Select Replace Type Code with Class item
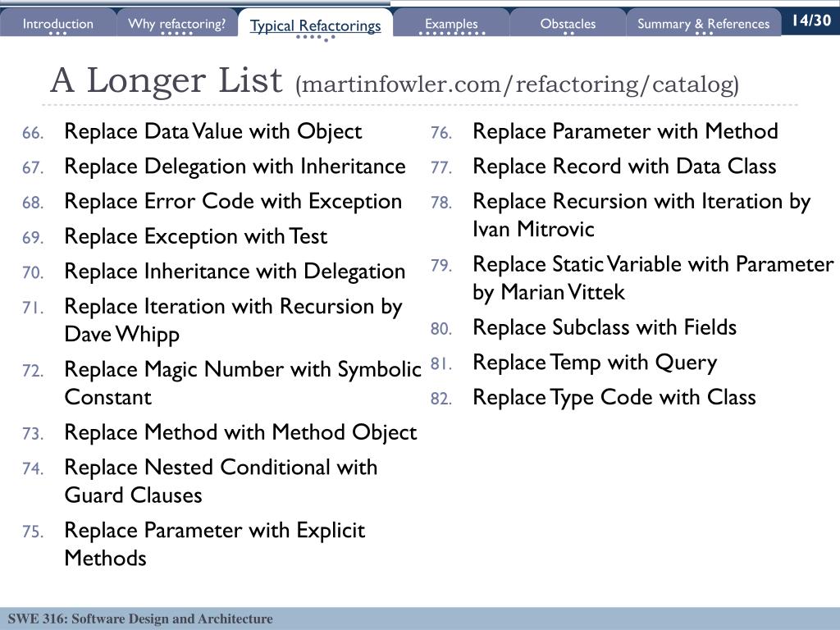840x630 pixels. [614, 398]
